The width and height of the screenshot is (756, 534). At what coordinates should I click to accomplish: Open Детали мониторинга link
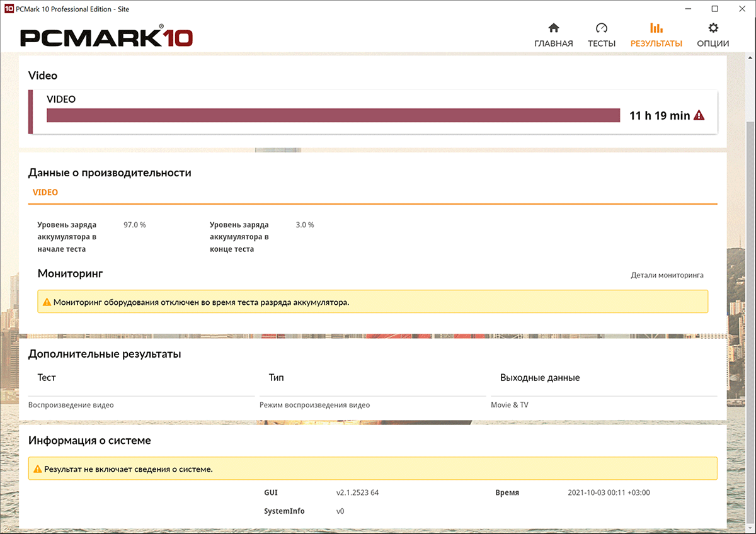[667, 275]
